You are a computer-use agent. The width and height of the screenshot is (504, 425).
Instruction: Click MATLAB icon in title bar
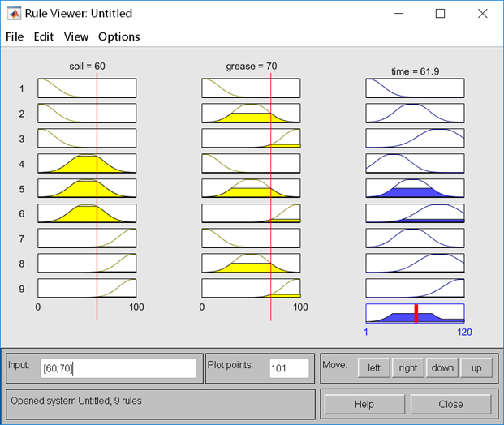pos(14,14)
